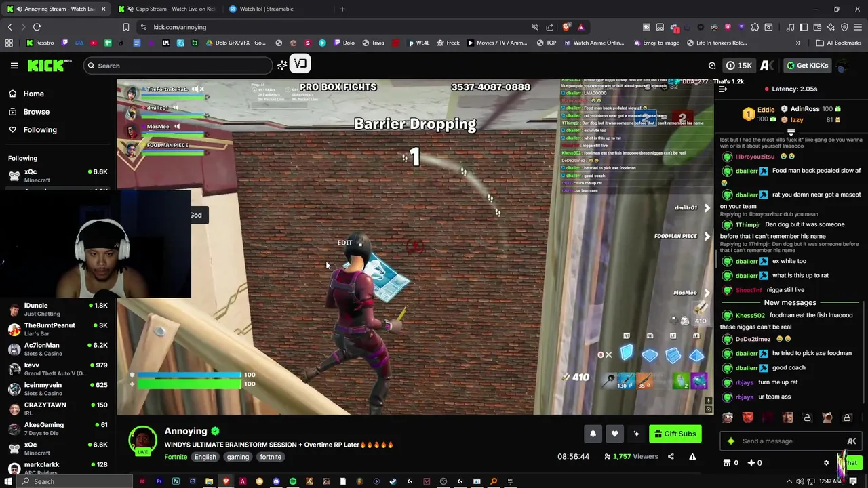The image size is (868, 488).
Task: Open the browser main menu
Action: tap(858, 27)
